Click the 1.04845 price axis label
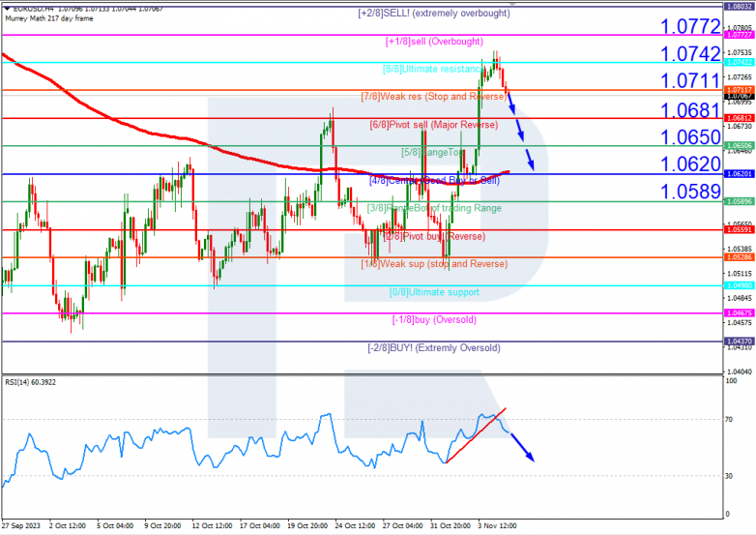This screenshot has width=756, height=535. [x=740, y=298]
